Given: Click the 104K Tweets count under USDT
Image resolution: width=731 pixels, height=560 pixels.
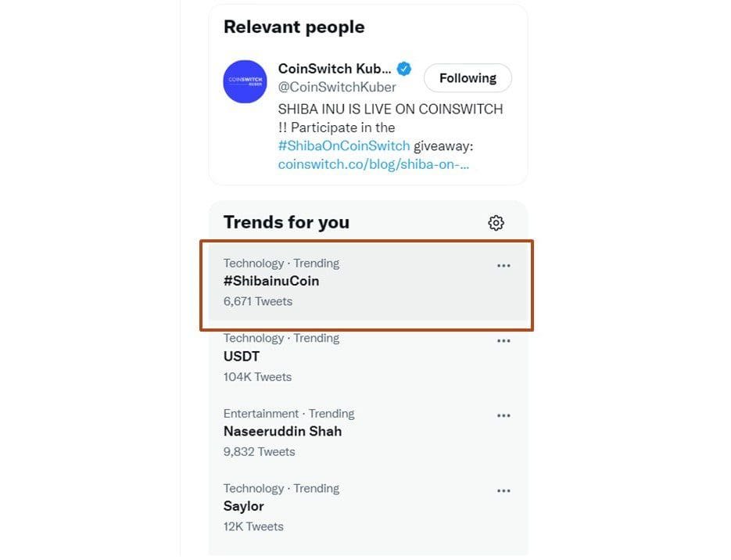Looking at the screenshot, I should coord(257,376).
